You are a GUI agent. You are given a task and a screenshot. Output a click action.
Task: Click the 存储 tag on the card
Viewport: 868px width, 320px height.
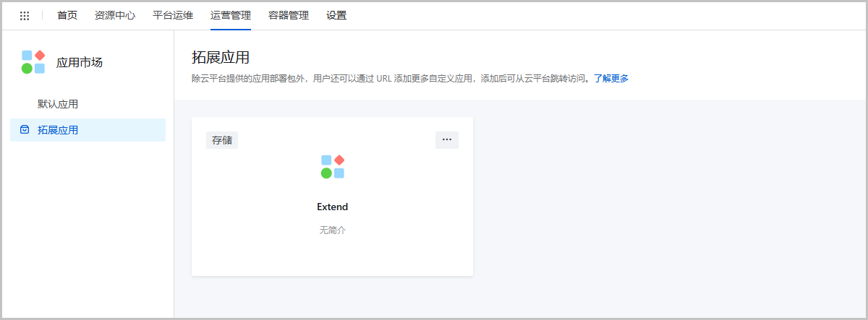(x=222, y=140)
